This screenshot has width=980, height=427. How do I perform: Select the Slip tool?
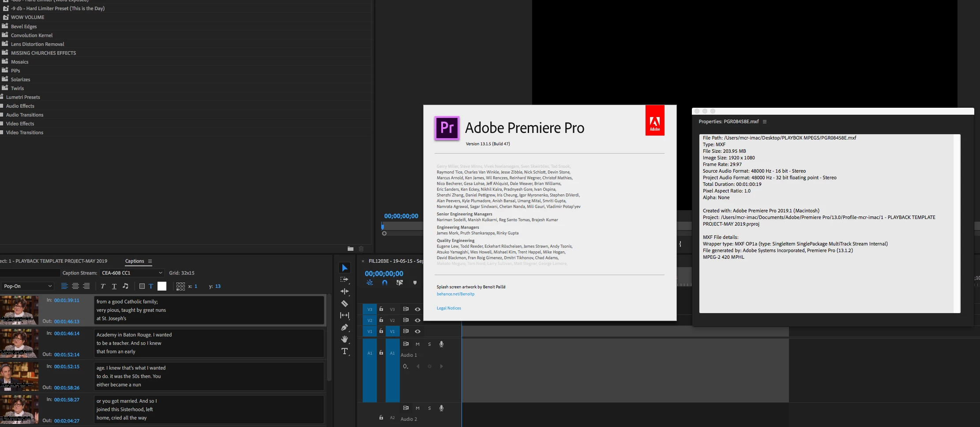coord(345,315)
